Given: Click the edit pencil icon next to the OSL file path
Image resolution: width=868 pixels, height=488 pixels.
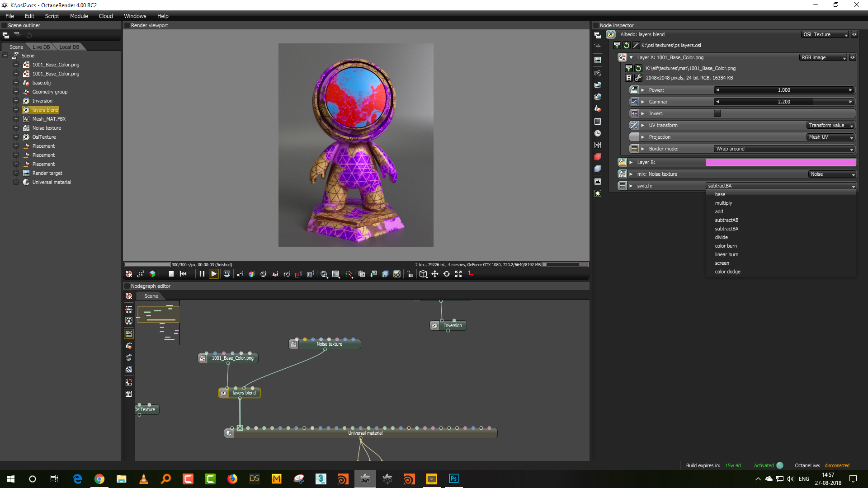Looking at the screenshot, I should coord(636,45).
